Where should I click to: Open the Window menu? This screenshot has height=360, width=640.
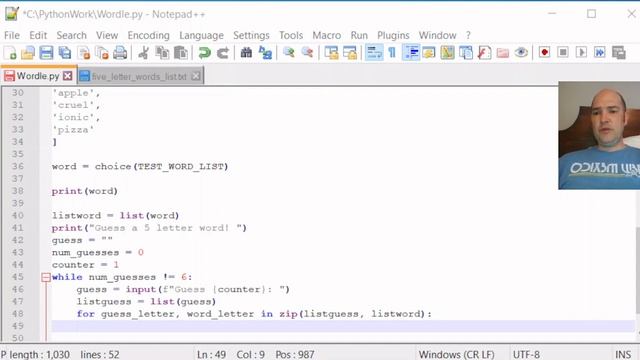coord(437,36)
